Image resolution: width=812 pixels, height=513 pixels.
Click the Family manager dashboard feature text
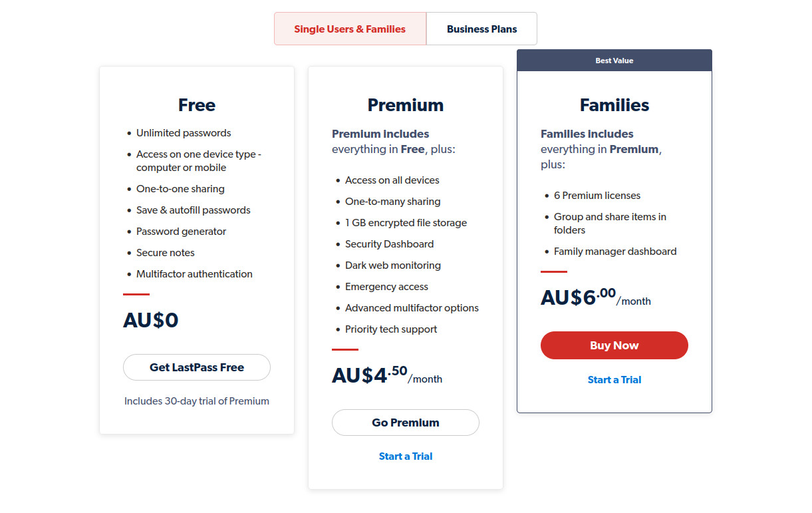point(615,252)
